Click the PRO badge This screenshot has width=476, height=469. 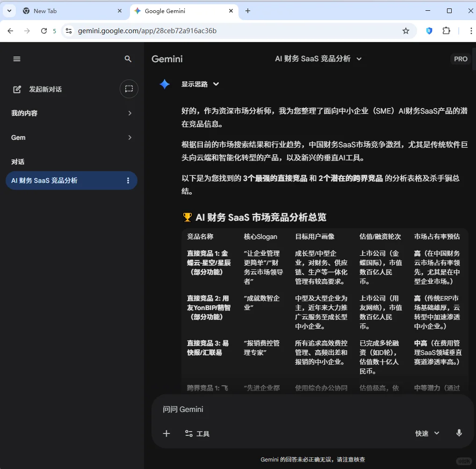click(x=461, y=59)
